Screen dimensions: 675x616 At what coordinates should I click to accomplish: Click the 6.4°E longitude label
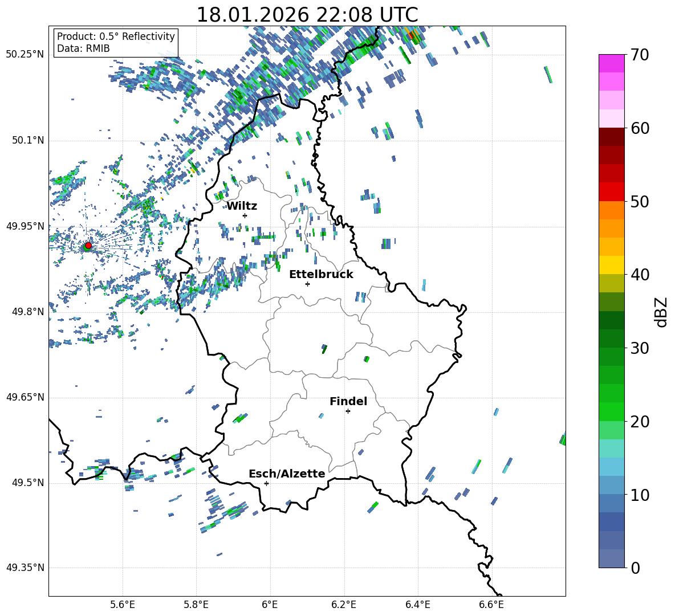417,605
